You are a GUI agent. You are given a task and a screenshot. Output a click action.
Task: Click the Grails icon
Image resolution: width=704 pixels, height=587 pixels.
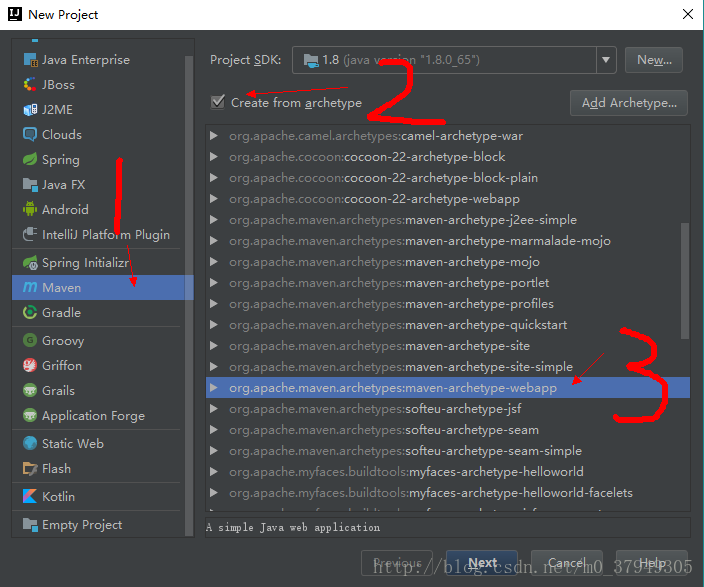pos(30,390)
